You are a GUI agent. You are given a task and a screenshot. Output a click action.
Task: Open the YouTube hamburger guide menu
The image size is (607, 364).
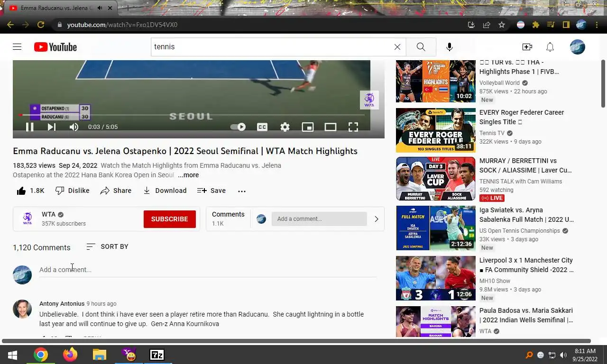[x=17, y=47]
